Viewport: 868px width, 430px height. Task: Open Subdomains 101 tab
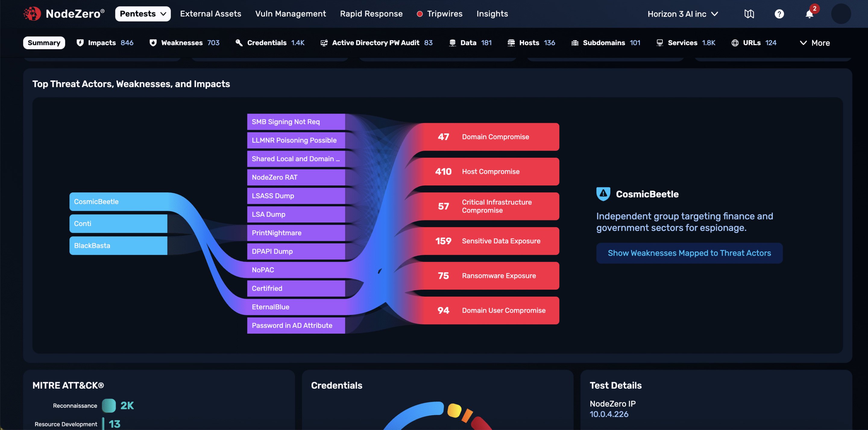point(605,43)
